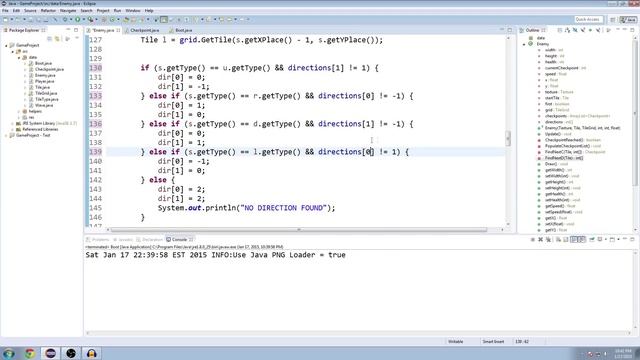Collapse the GameProject tree node

click(x=7, y=45)
